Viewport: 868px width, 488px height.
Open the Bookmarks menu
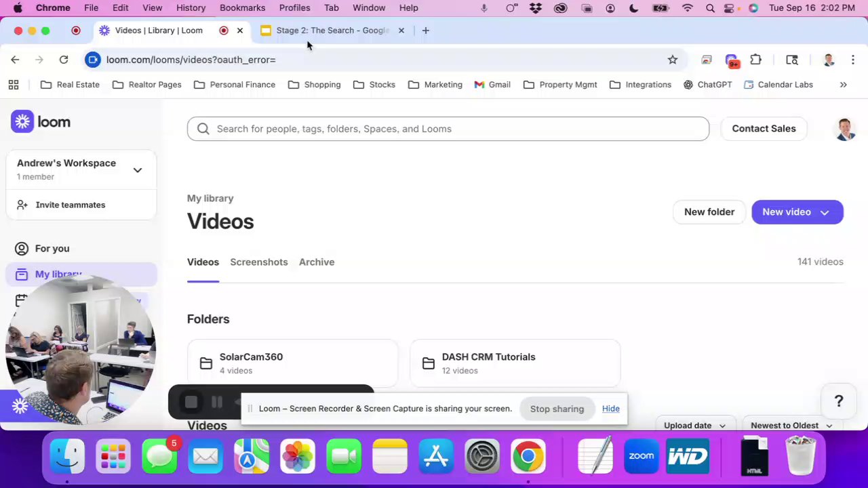coord(242,8)
